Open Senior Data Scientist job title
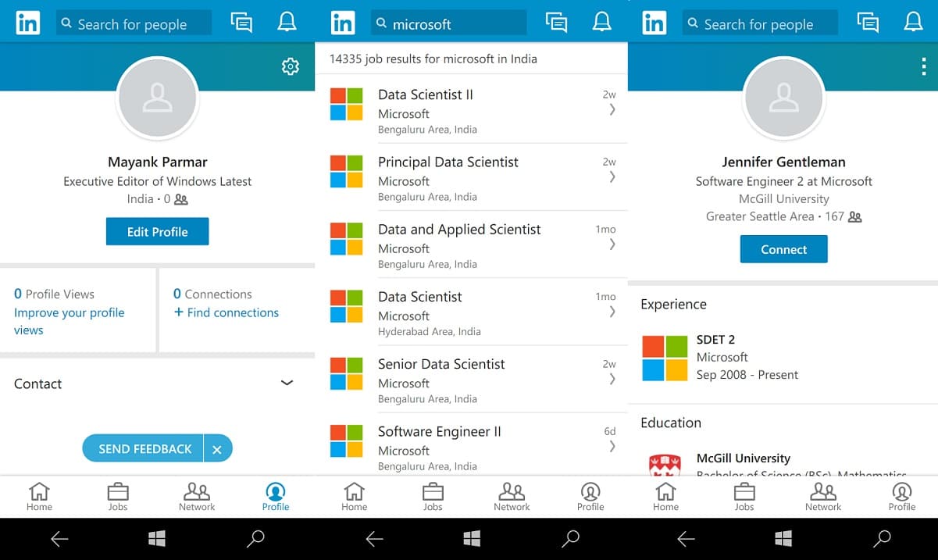 point(441,364)
